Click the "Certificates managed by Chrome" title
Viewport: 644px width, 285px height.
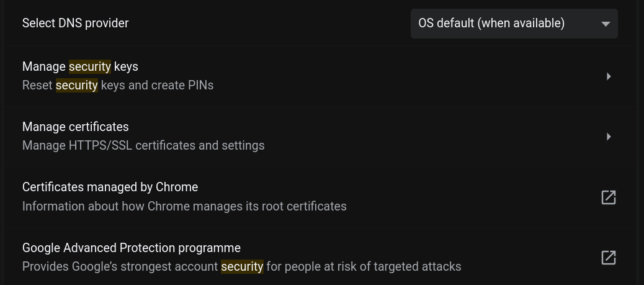pos(110,187)
